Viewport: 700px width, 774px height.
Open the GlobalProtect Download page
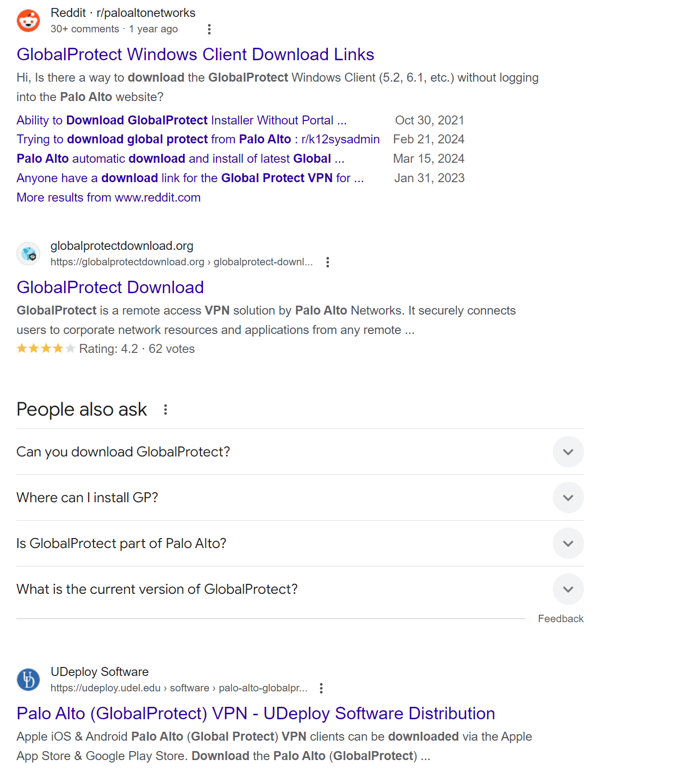110,287
